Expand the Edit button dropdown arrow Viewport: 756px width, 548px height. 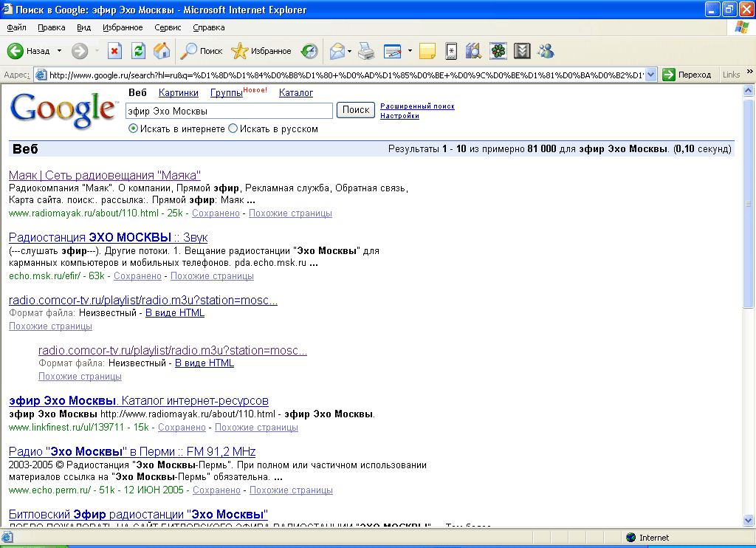tap(410, 51)
